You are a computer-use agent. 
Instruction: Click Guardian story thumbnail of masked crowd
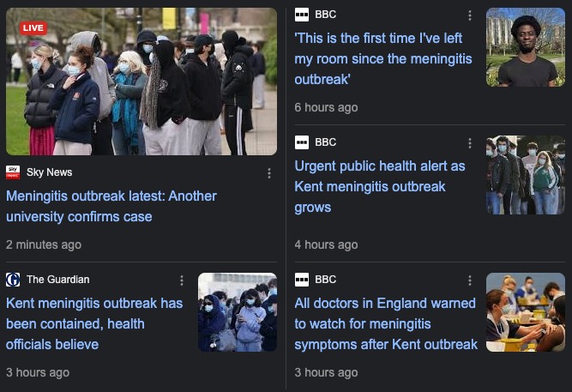coord(238,312)
